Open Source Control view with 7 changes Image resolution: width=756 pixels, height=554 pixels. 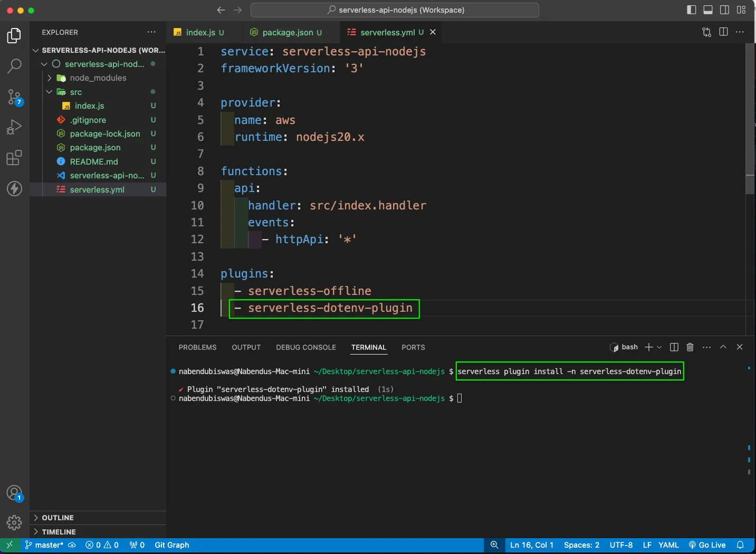pos(14,97)
